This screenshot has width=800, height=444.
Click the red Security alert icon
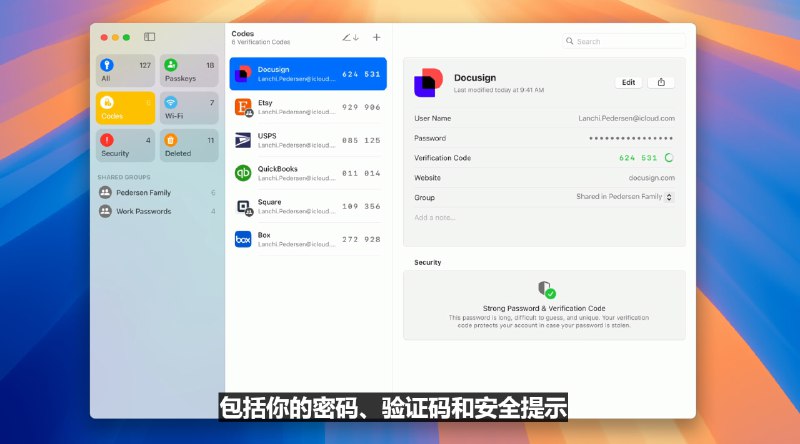click(x=107, y=139)
